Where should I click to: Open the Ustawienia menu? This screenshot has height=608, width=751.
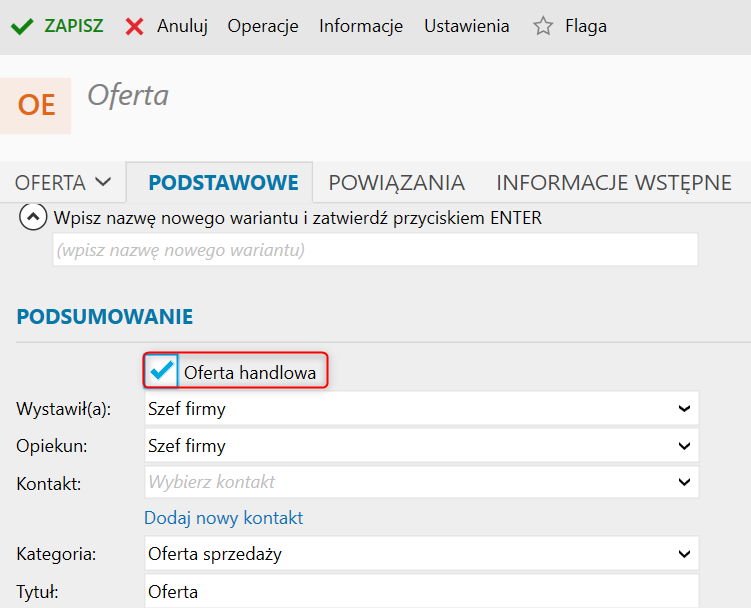tap(467, 26)
